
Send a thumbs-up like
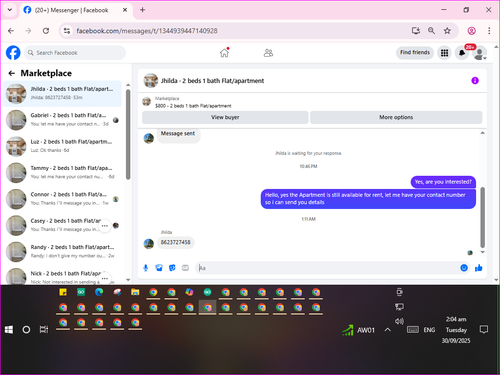click(479, 268)
